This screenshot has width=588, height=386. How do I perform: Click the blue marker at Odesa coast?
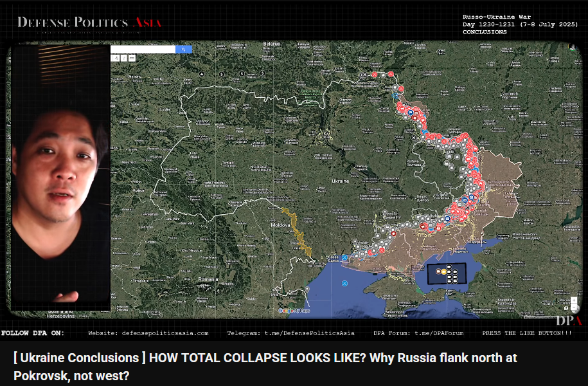[x=344, y=257]
